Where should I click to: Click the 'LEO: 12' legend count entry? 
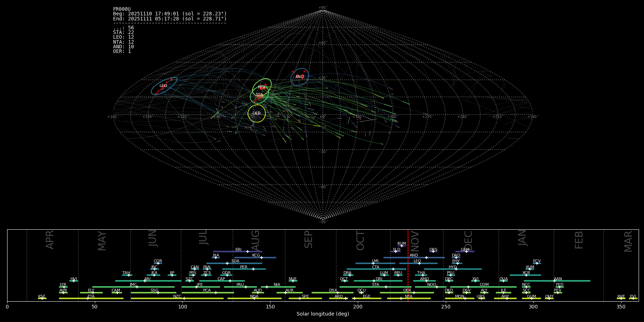coord(123,37)
